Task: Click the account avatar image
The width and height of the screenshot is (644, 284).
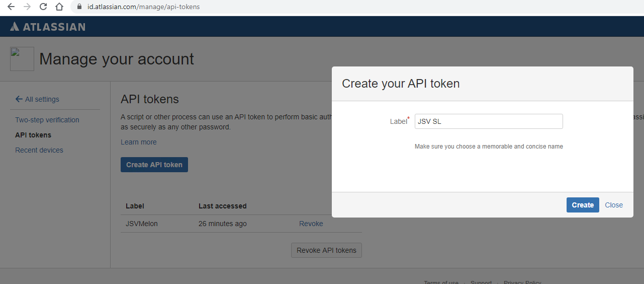Action: click(22, 59)
